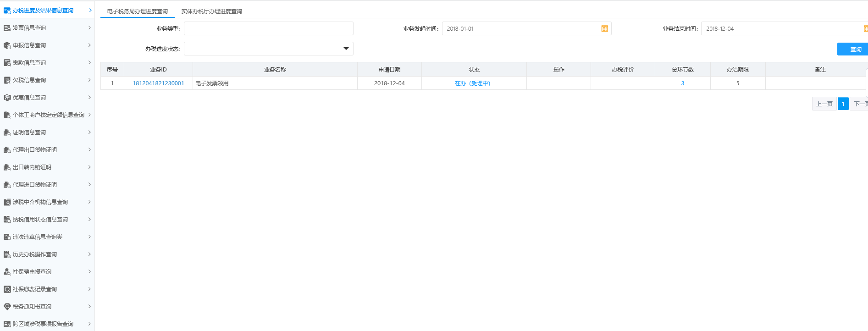Focus the 业务类型 input field
The width and height of the screenshot is (868, 331).
click(x=268, y=29)
